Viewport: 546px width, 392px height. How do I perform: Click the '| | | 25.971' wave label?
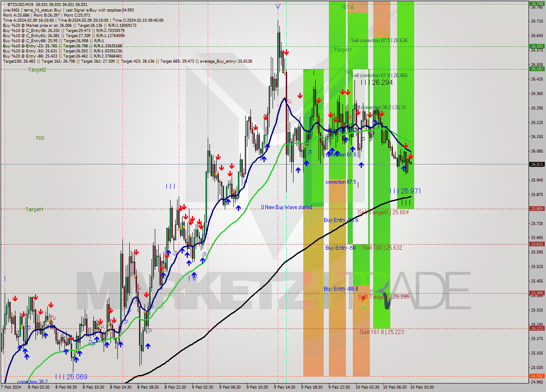(x=405, y=191)
